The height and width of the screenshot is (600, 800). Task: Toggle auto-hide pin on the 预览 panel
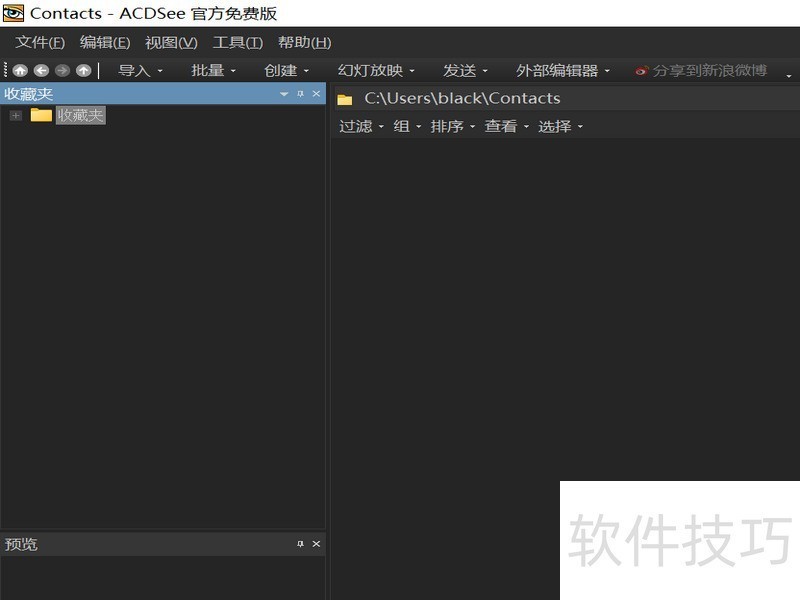pyautogui.click(x=298, y=544)
